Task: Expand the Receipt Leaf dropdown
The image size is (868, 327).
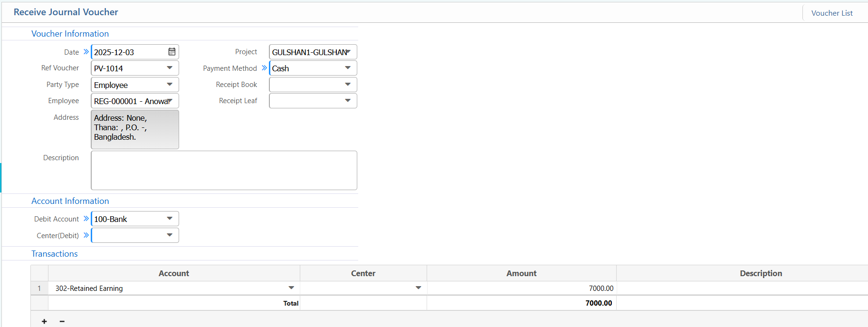Action: pyautogui.click(x=348, y=101)
